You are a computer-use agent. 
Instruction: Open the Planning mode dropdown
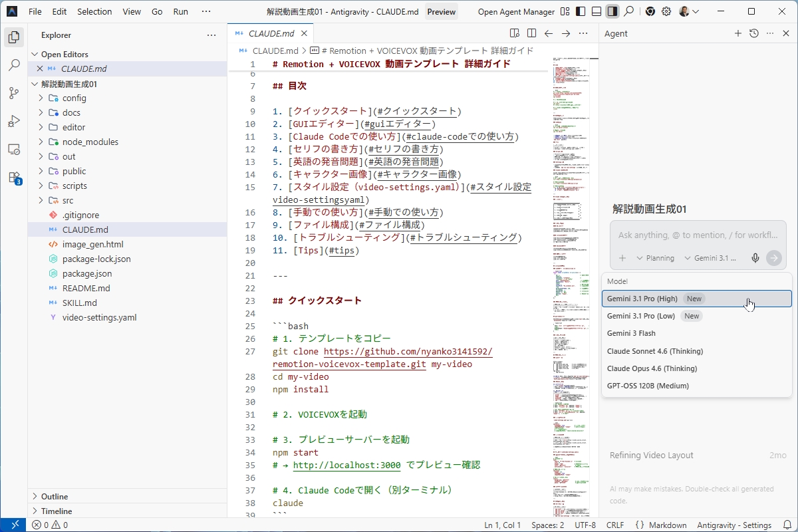pyautogui.click(x=655, y=258)
